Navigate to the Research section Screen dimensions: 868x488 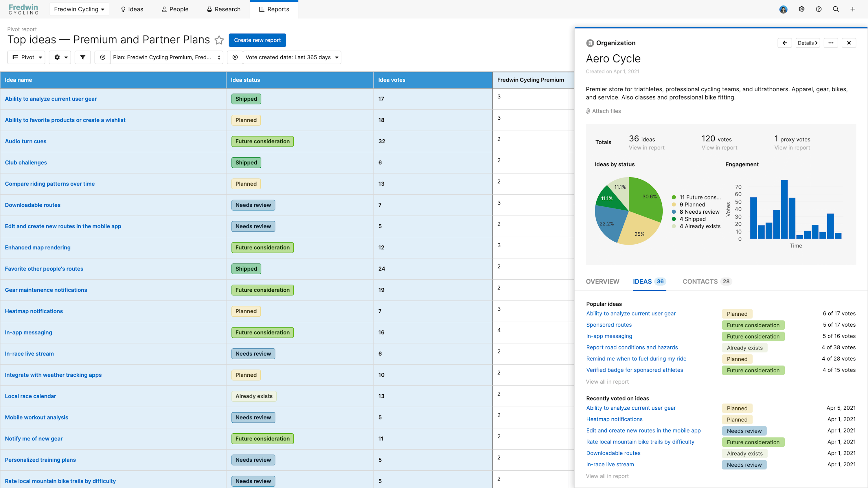(223, 9)
